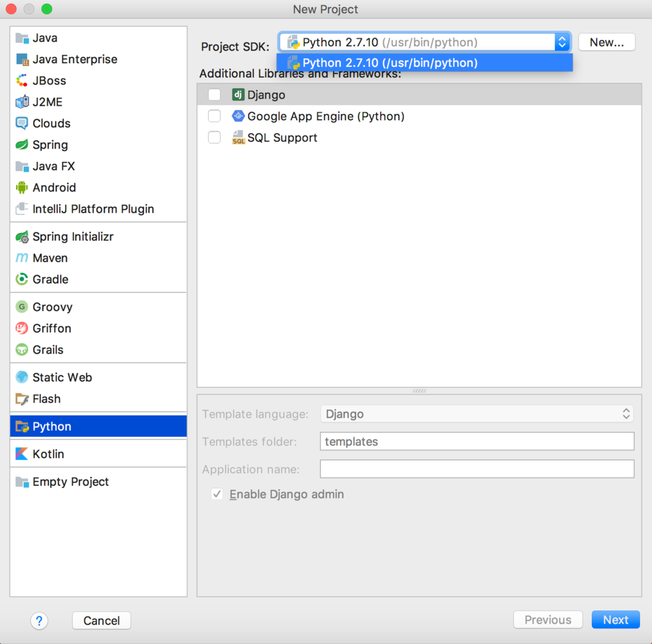Toggle Enable Django admin checkbox

click(x=217, y=494)
